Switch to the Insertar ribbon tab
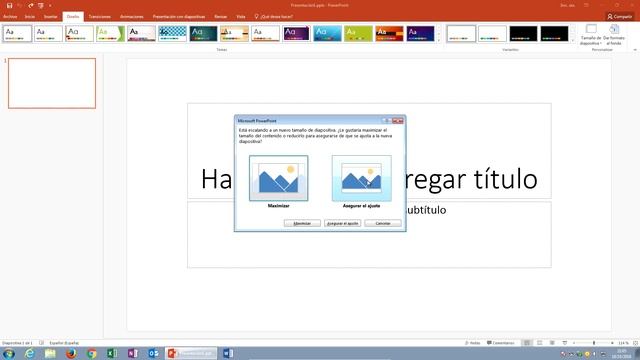This screenshot has height=360, width=640. [51, 17]
